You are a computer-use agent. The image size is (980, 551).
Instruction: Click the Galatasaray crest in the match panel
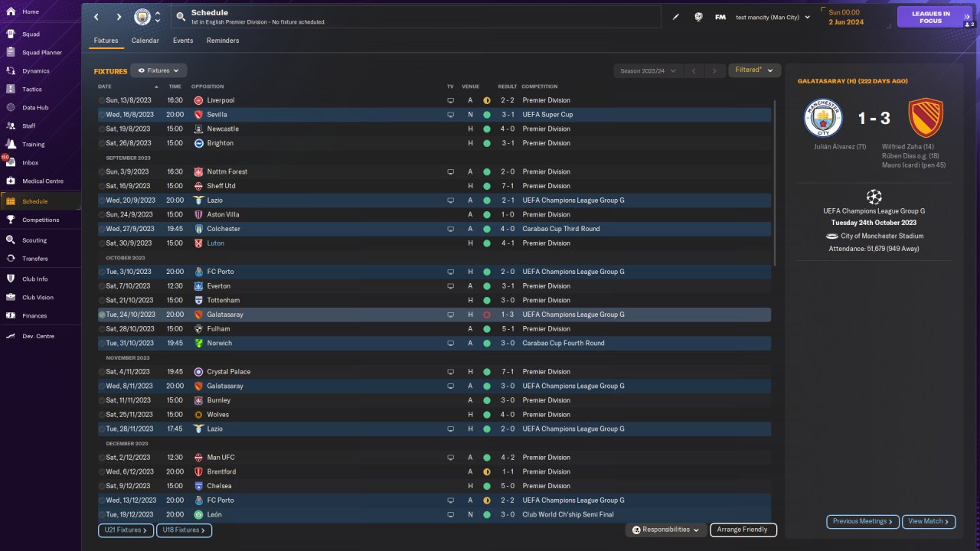(926, 119)
